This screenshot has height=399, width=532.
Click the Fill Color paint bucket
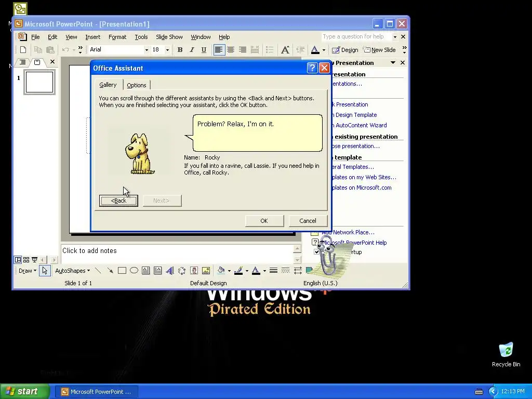[x=221, y=270]
